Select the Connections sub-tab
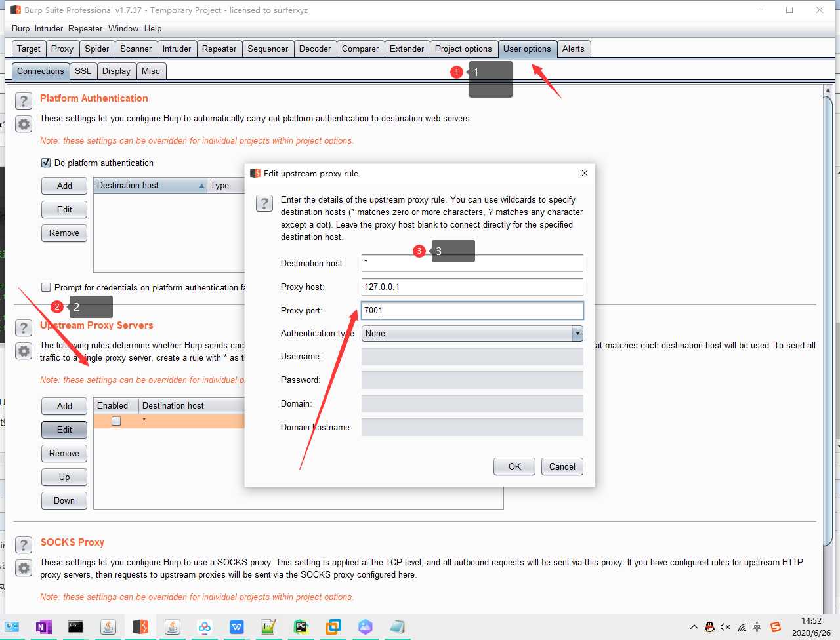This screenshot has width=840, height=640. pyautogui.click(x=41, y=71)
